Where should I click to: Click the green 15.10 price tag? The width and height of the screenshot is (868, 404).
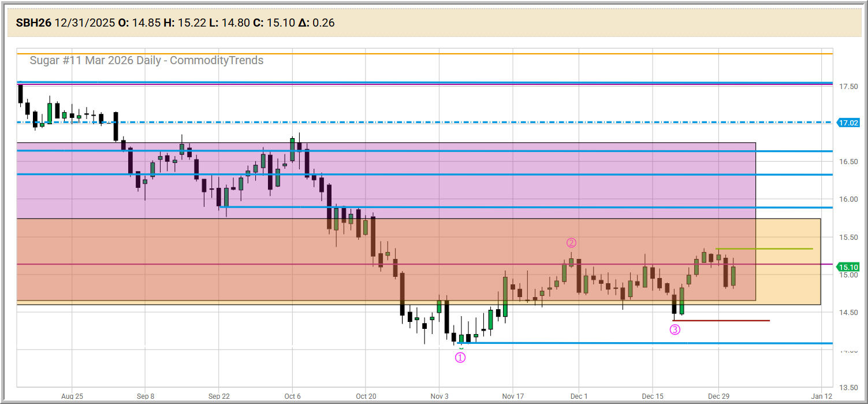848,267
